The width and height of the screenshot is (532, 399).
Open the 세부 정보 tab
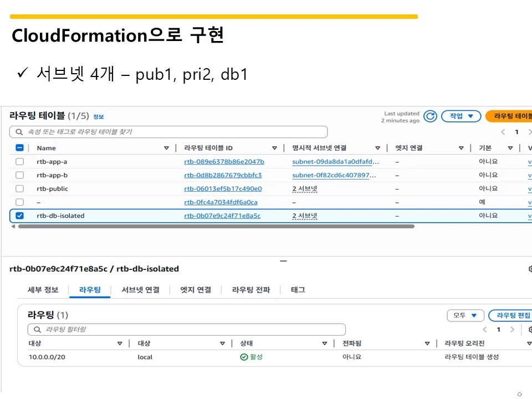click(43, 290)
